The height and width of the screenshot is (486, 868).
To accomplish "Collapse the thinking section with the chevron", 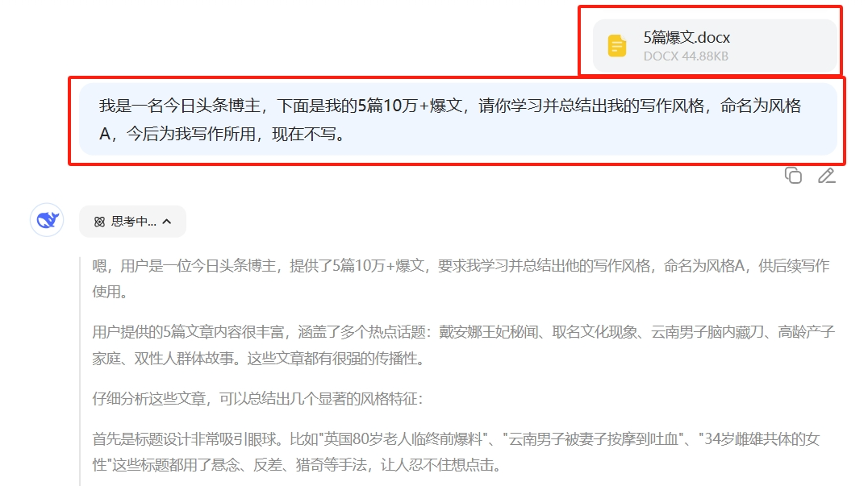I will click(x=167, y=221).
